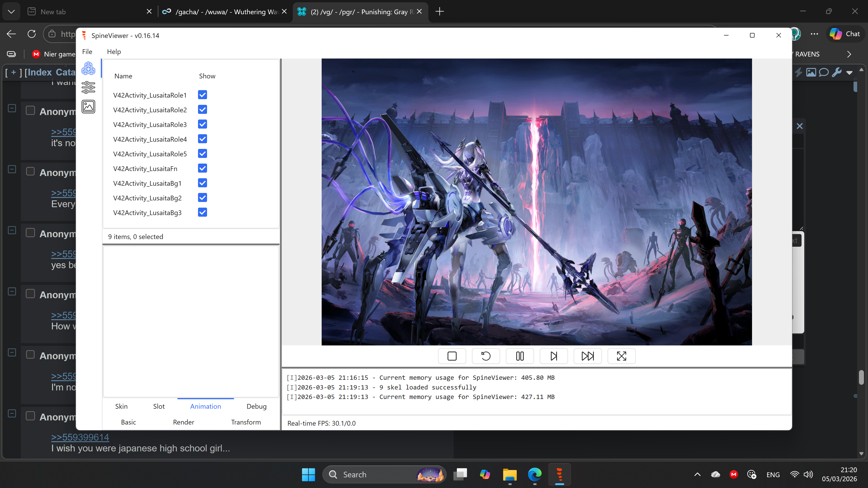Open the File menu
868x488 pixels.
coord(87,52)
